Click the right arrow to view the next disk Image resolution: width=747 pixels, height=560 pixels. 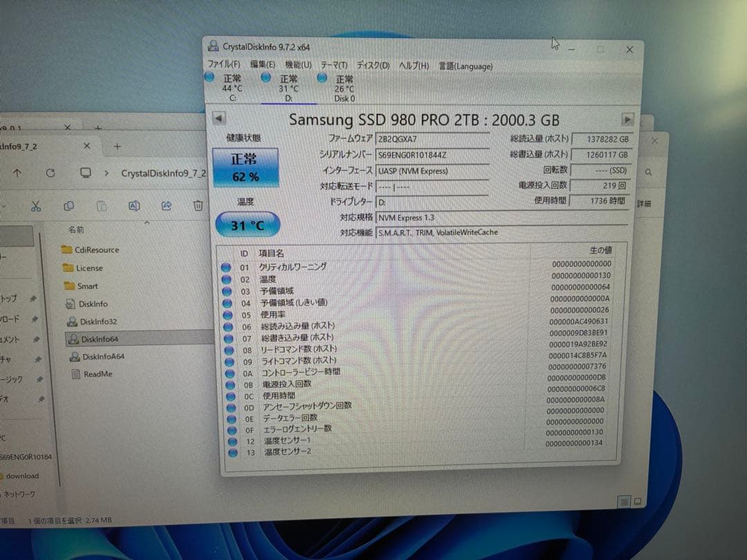click(628, 119)
